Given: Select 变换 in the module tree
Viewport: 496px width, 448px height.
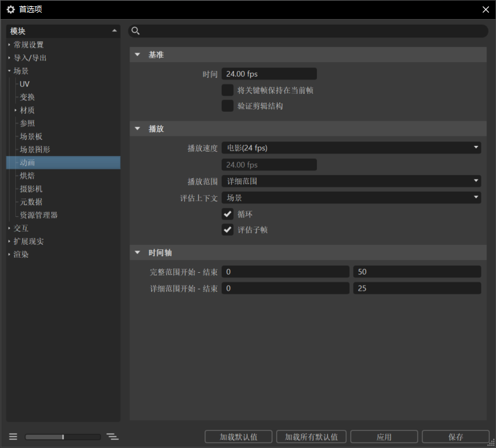Looking at the screenshot, I should [x=27, y=97].
